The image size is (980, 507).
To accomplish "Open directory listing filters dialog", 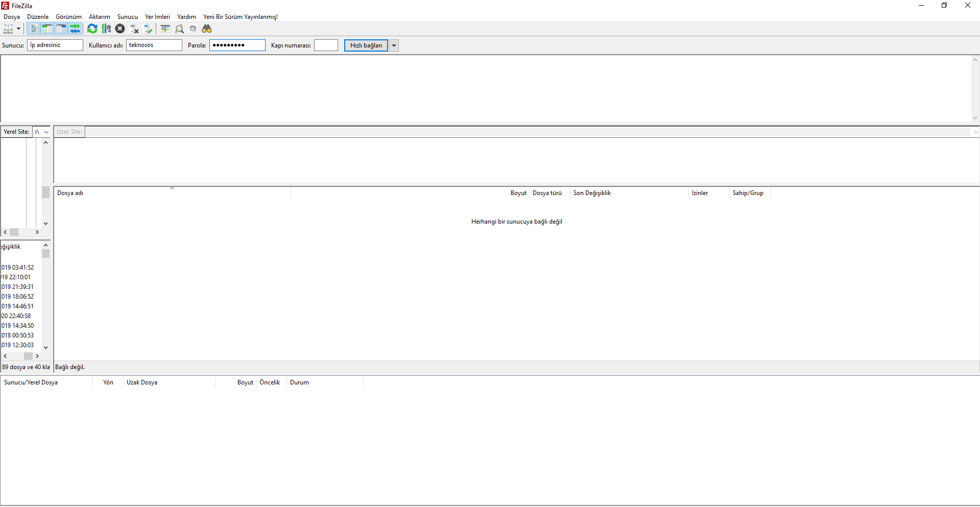I will [165, 29].
